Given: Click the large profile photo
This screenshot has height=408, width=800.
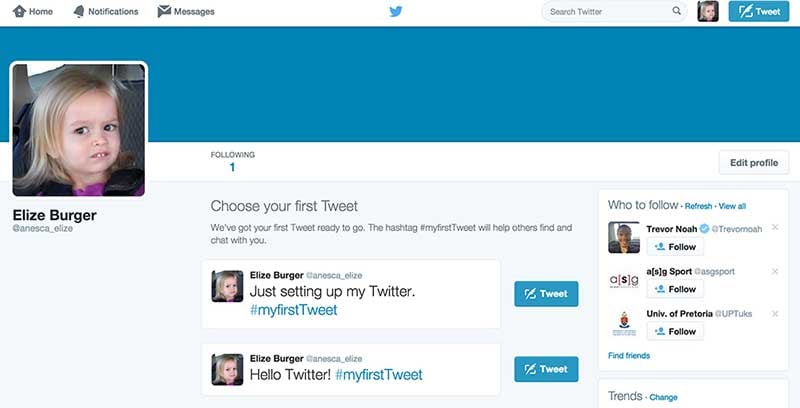Looking at the screenshot, I should tap(79, 130).
